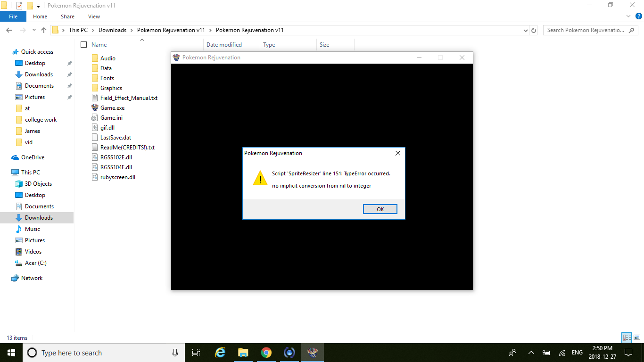This screenshot has width=644, height=362.
Task: Switch to the View ribbon tab
Action: click(x=94, y=16)
